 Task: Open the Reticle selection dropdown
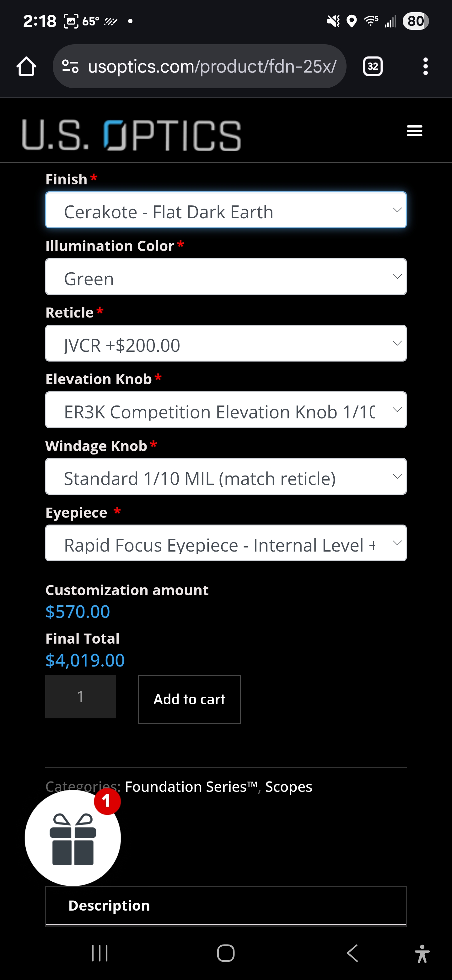226,344
